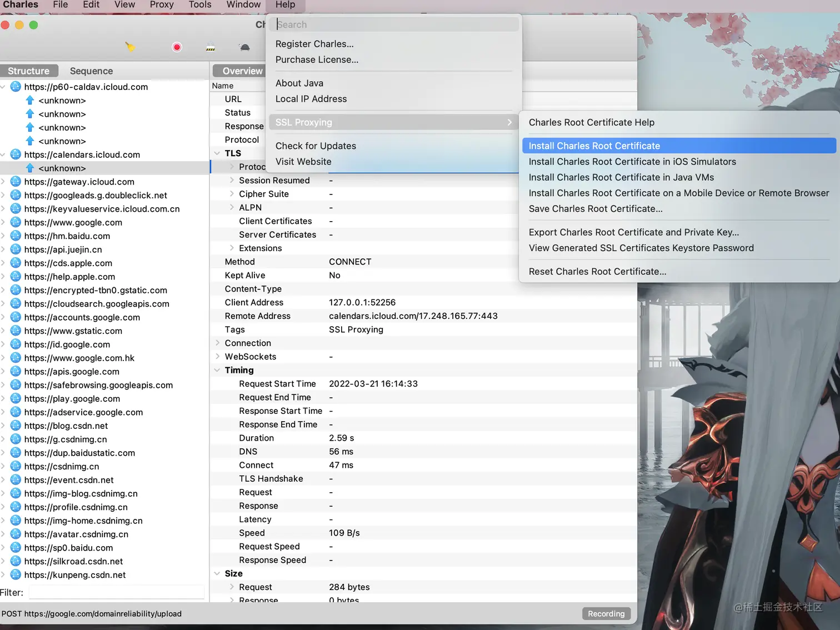Screen dimensions: 840x630
Task: Collapse the Timing section
Action: [x=217, y=370]
